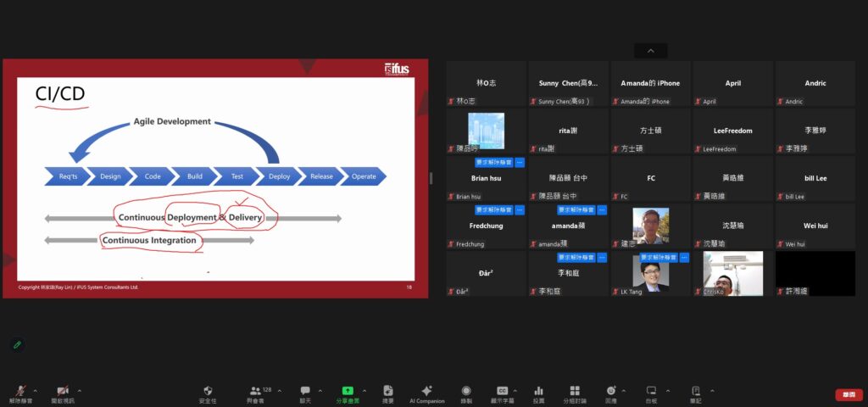Open the Security (安全性) shield icon
This screenshot has height=407, width=868.
pyautogui.click(x=208, y=391)
